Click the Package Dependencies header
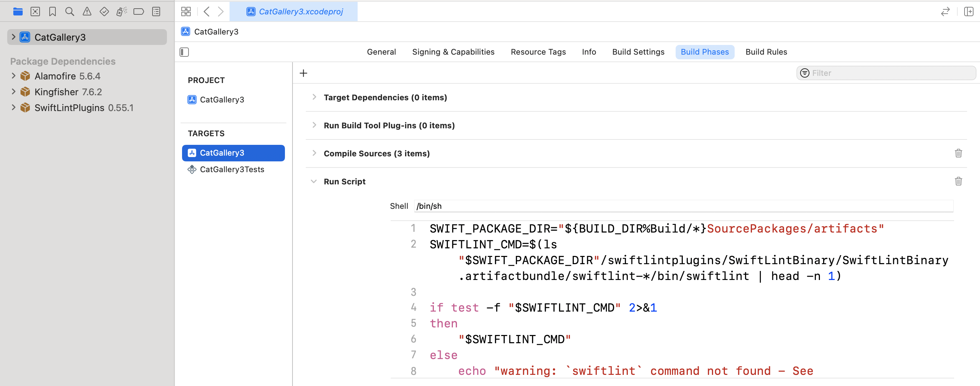This screenshot has width=980, height=386. (x=63, y=61)
